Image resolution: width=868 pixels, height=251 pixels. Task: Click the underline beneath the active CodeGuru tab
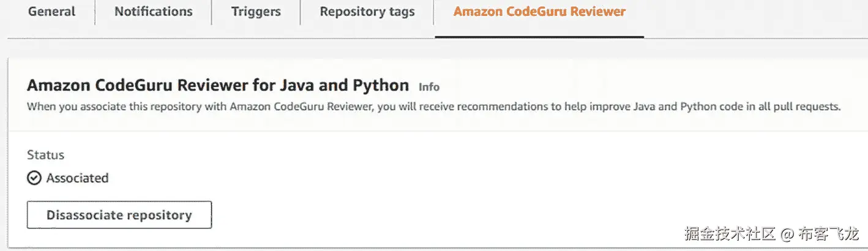pyautogui.click(x=539, y=37)
